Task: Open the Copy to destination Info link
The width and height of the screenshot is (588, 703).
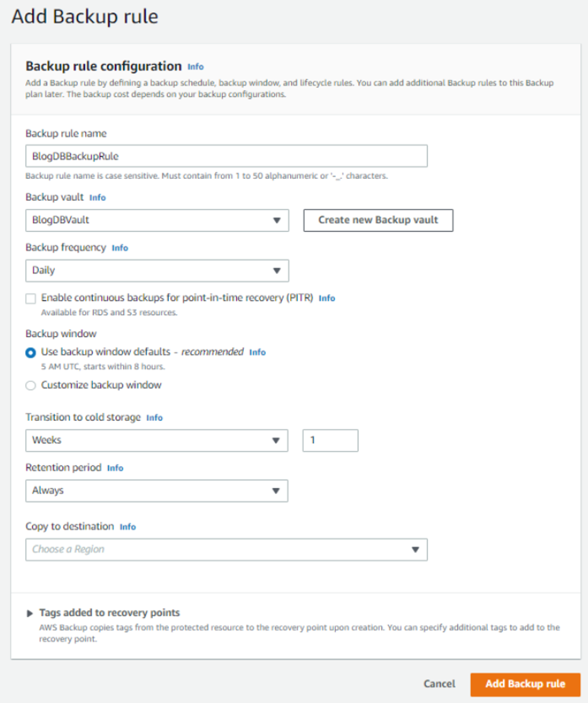Action: click(x=127, y=527)
